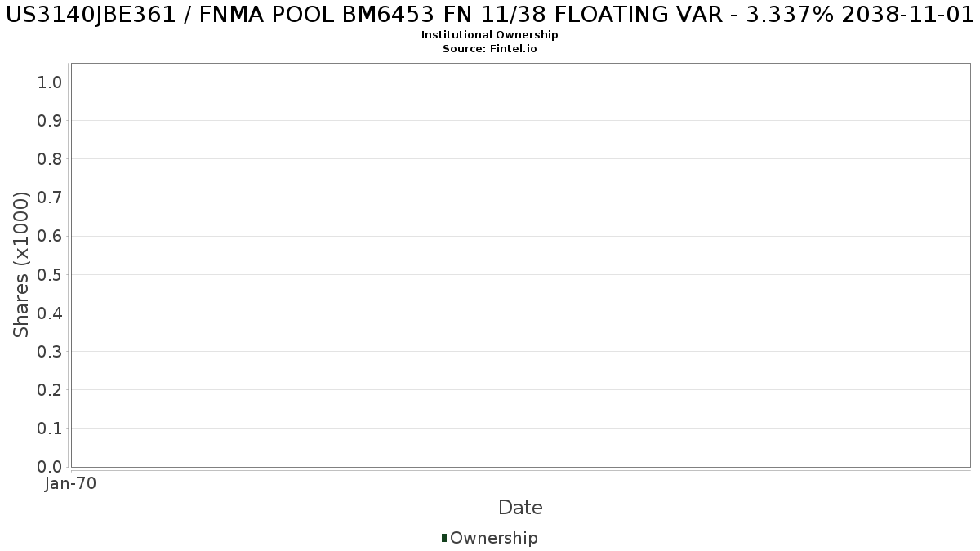Image resolution: width=980 pixels, height=551 pixels.
Task: Click the Ownership legend label
Action: (x=494, y=538)
